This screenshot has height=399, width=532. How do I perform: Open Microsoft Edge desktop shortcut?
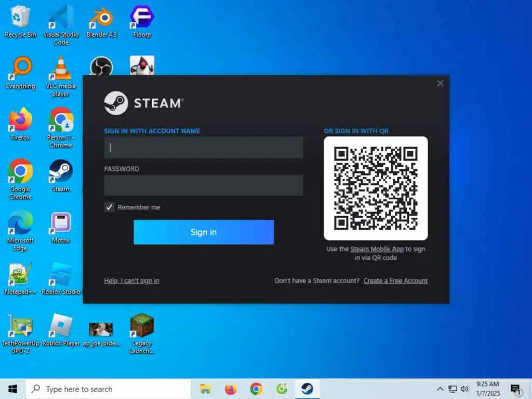point(20,231)
